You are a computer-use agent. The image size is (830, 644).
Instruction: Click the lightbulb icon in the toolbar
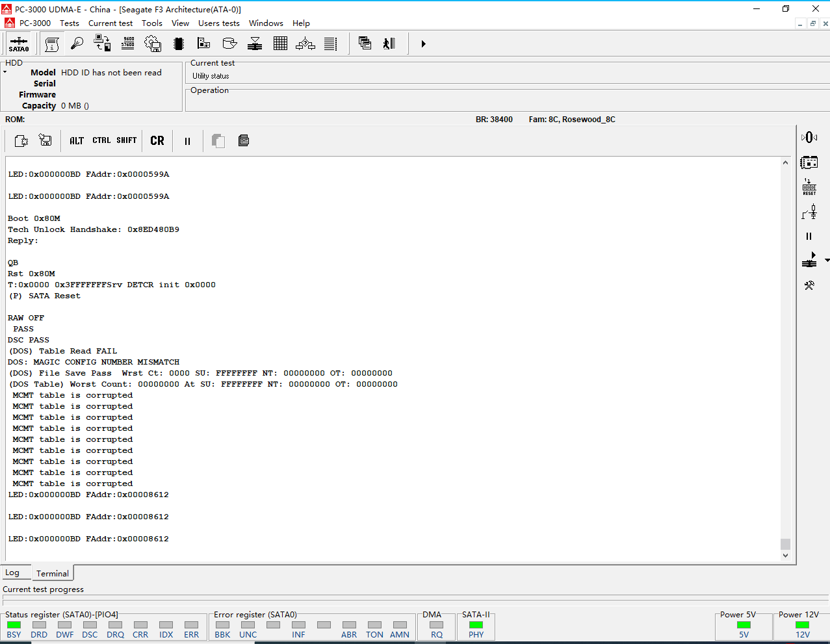click(77, 44)
